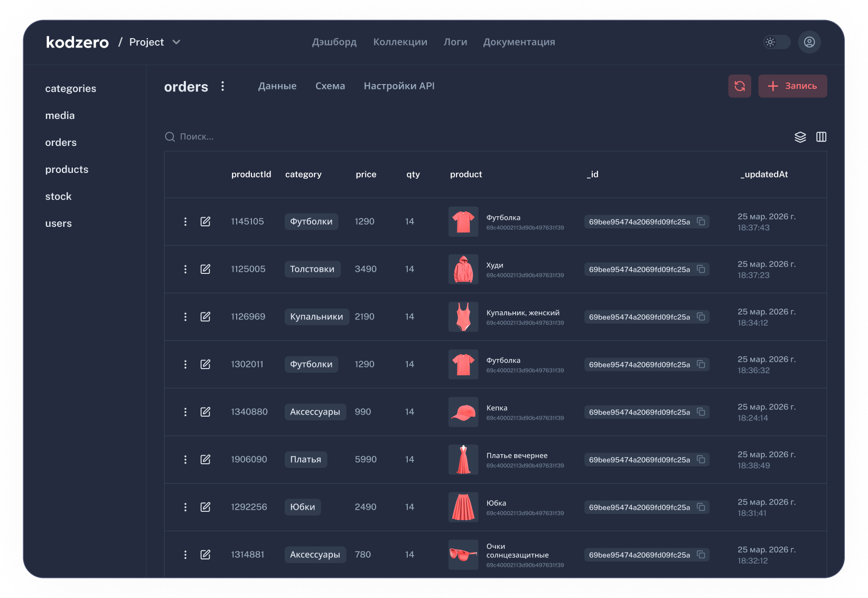
Task: Open the layers stack icon above table
Action: 800,137
